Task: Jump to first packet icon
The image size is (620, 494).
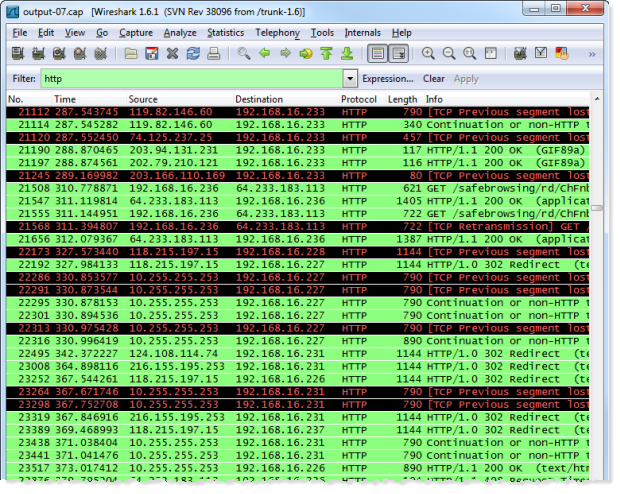Action: (x=326, y=53)
